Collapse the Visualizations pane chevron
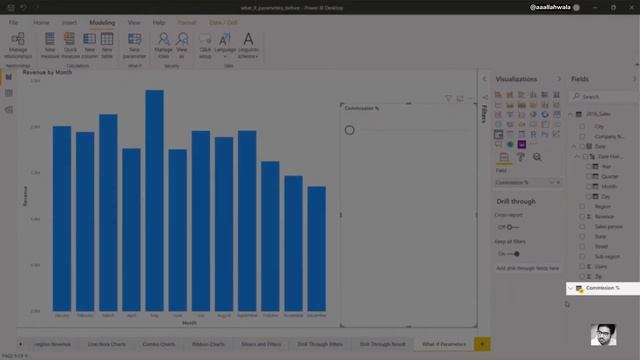This screenshot has width=640, height=360. coord(559,79)
